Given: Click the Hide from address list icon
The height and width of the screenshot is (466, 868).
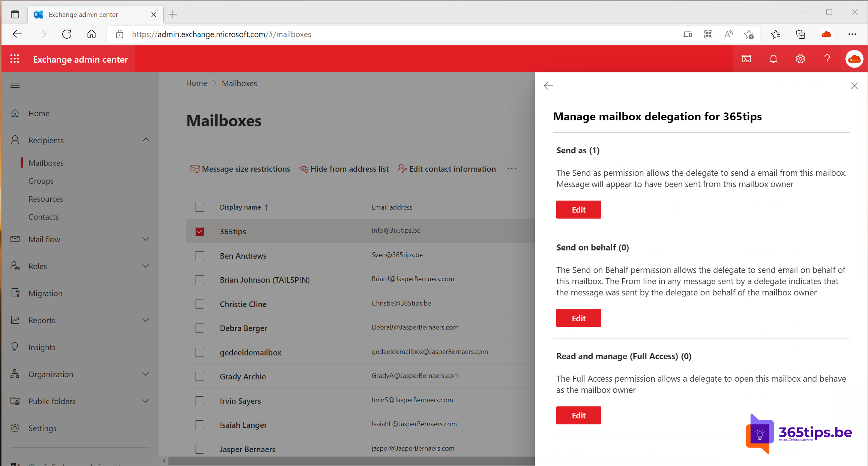Looking at the screenshot, I should coord(304,169).
